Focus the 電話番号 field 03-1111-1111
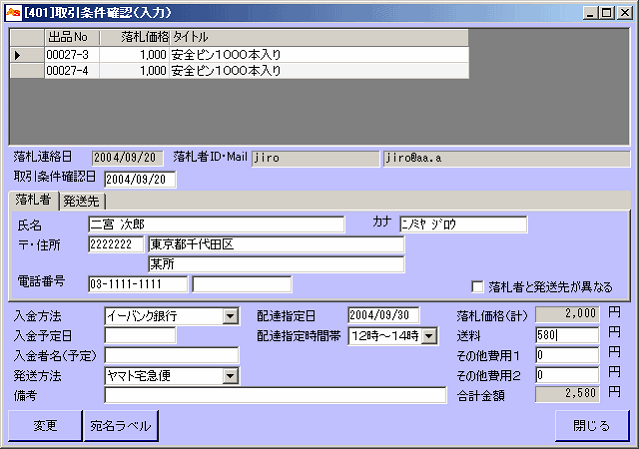The width and height of the screenshot is (639, 449). 138,284
